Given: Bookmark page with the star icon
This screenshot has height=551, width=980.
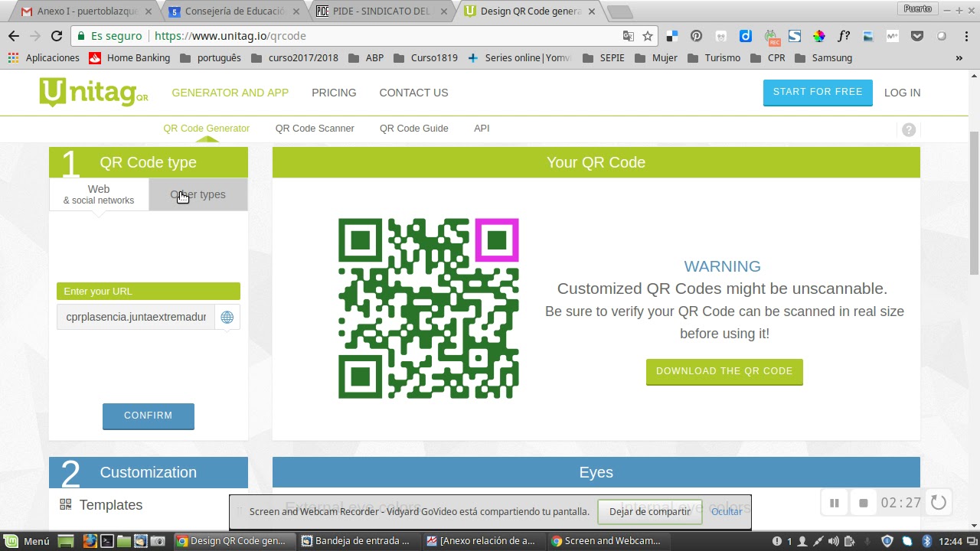Looking at the screenshot, I should [x=648, y=36].
